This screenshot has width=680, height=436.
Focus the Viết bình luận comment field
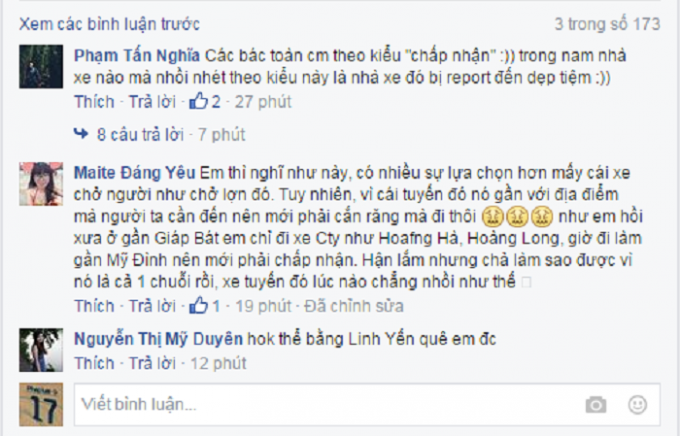coord(367,404)
